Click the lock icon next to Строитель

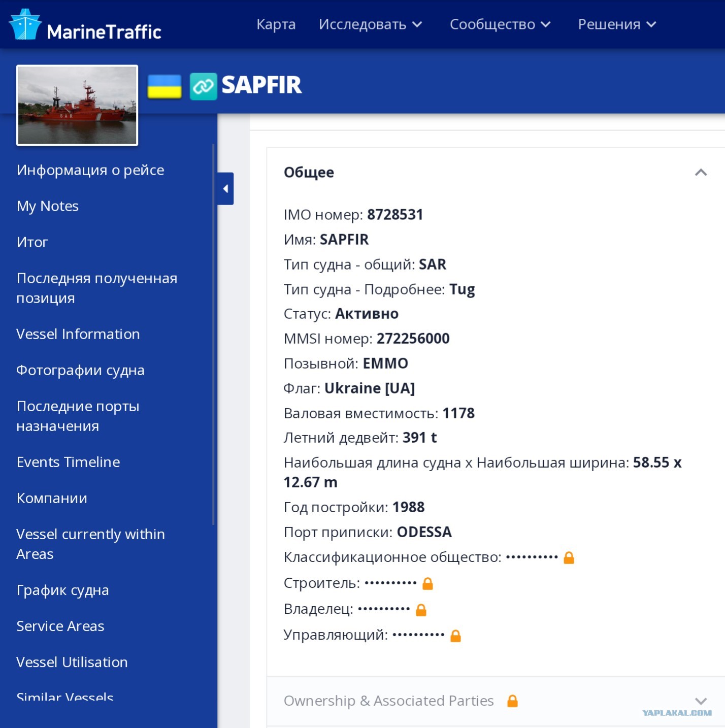pos(428,583)
